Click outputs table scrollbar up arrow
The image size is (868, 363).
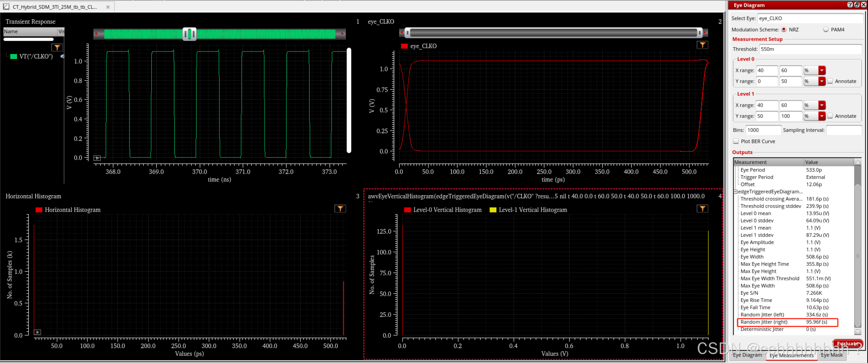(858, 162)
